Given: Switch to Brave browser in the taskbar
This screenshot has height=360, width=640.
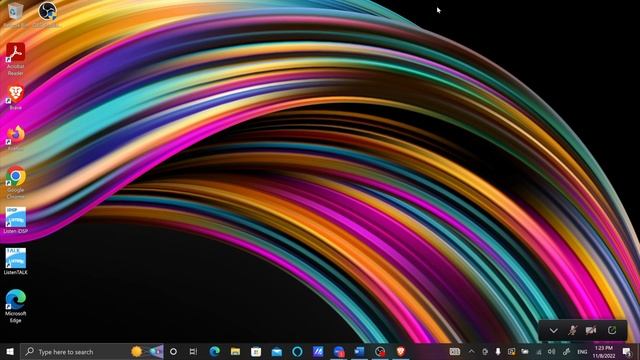Looking at the screenshot, I should coord(400,351).
